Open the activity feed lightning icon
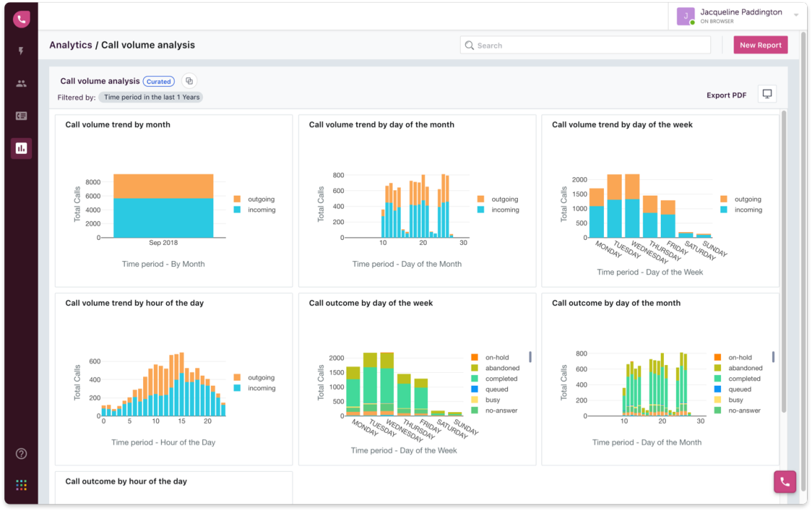 (21, 51)
